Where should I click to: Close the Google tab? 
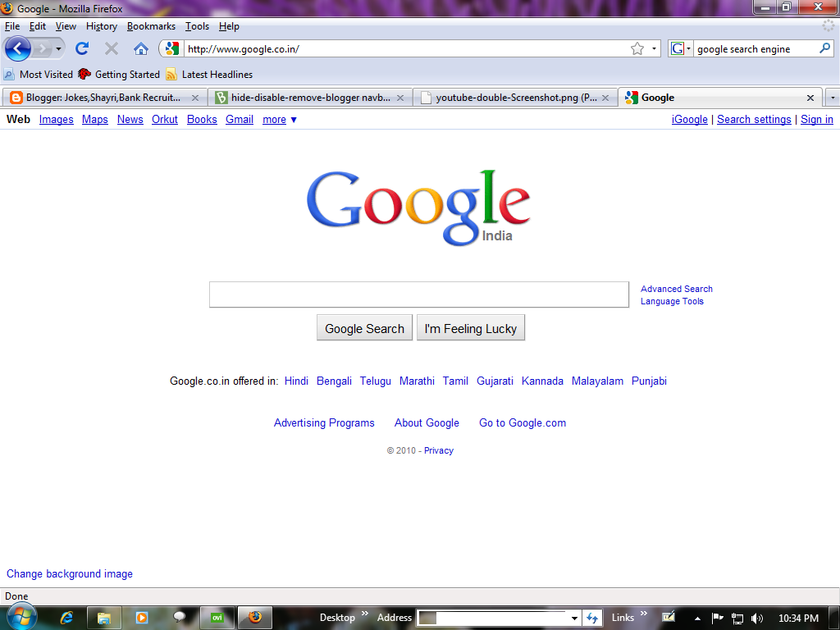point(810,98)
